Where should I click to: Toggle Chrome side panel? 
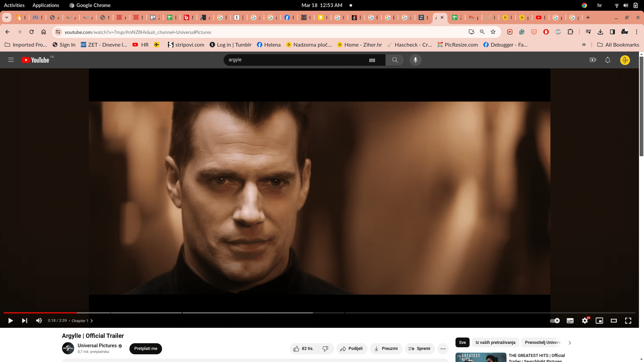point(612,32)
